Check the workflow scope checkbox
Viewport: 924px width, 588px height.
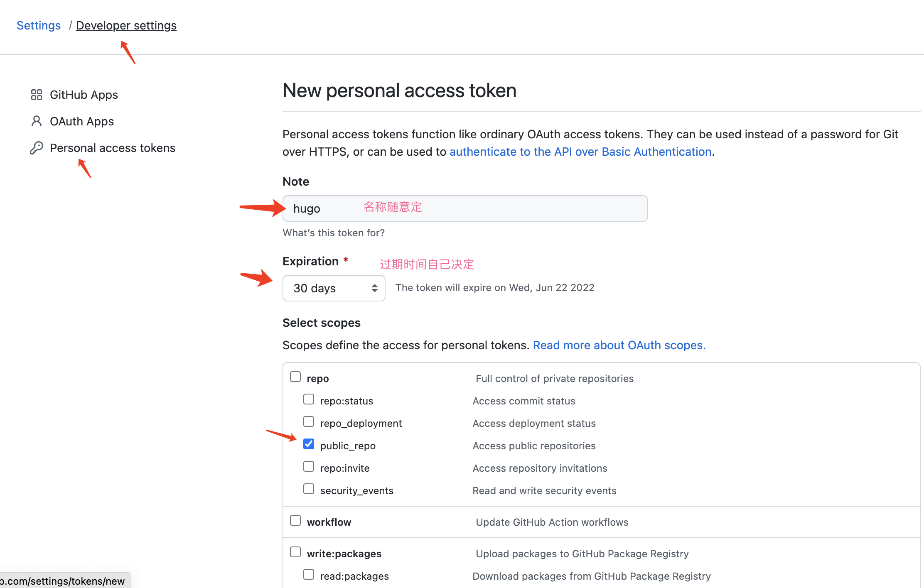[x=295, y=520]
